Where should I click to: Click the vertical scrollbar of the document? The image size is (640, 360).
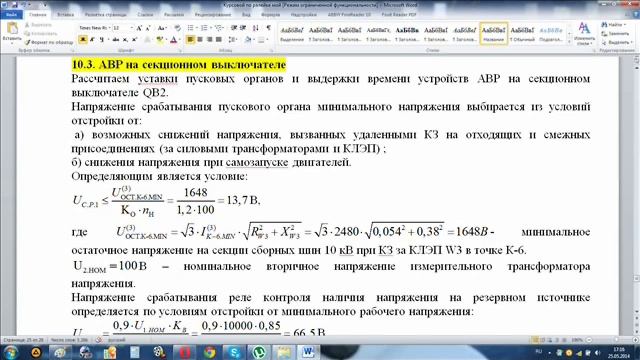pyautogui.click(x=636, y=196)
